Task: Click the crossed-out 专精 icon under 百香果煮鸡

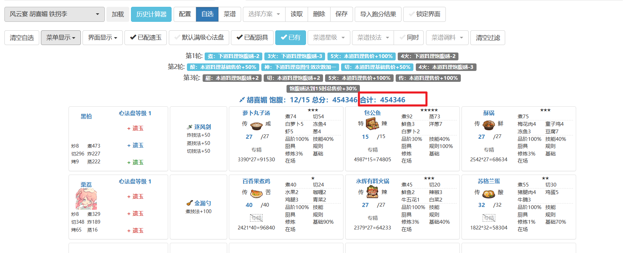Action: click(256, 218)
